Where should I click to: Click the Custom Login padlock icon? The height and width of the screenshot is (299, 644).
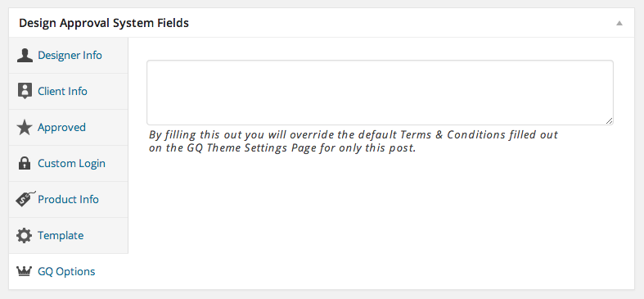(25, 163)
